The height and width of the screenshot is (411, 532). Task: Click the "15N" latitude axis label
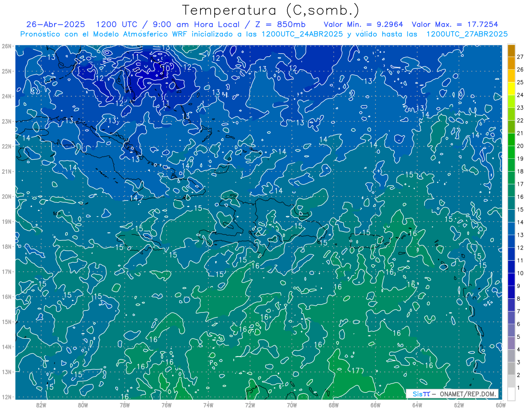[6, 322]
